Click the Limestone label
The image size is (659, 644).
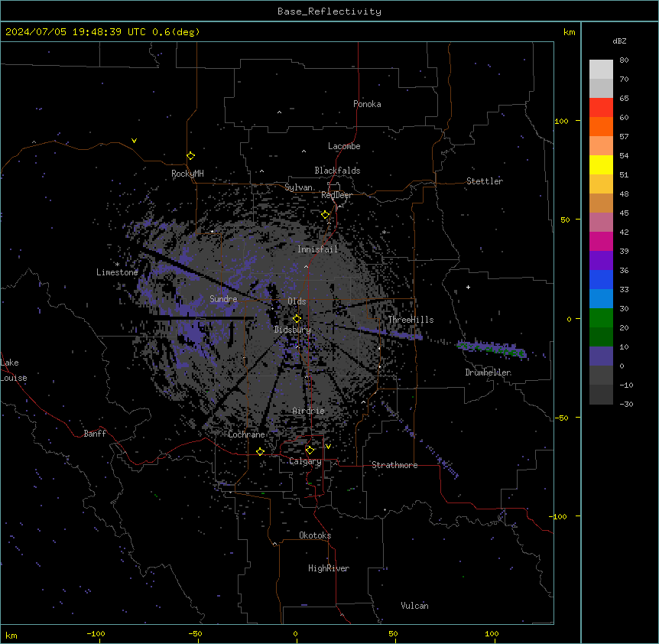click(x=117, y=272)
